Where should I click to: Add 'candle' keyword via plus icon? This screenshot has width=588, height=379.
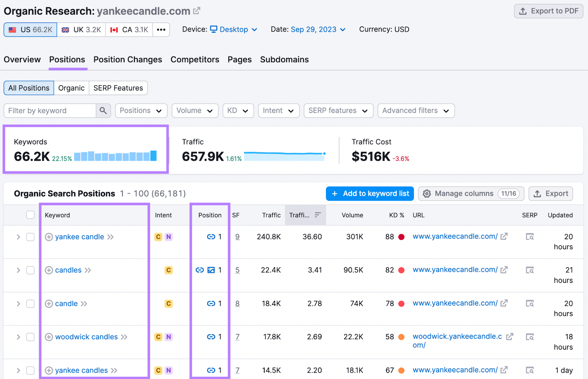click(49, 304)
